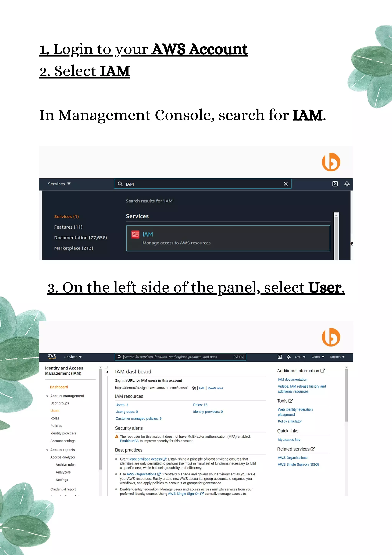Click search field for services, features, docs

(180, 357)
